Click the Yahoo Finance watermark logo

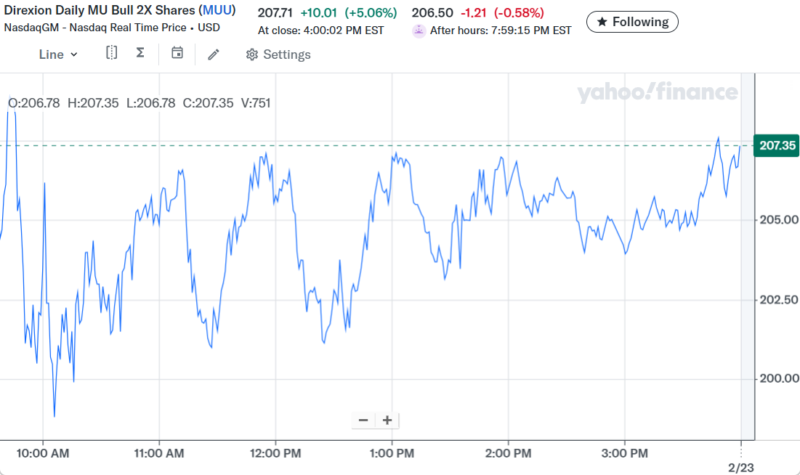click(x=657, y=93)
